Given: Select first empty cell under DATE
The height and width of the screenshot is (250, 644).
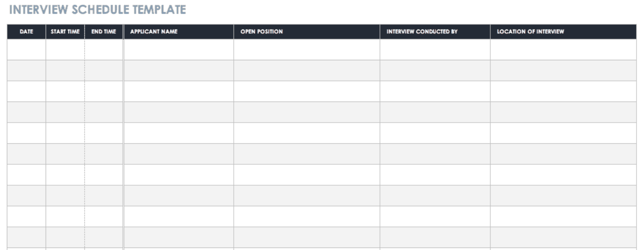Looking at the screenshot, I should point(27,50).
